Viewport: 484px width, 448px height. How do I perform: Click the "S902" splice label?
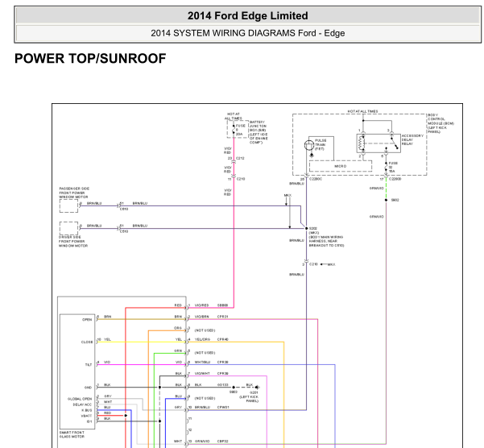pos(395,200)
